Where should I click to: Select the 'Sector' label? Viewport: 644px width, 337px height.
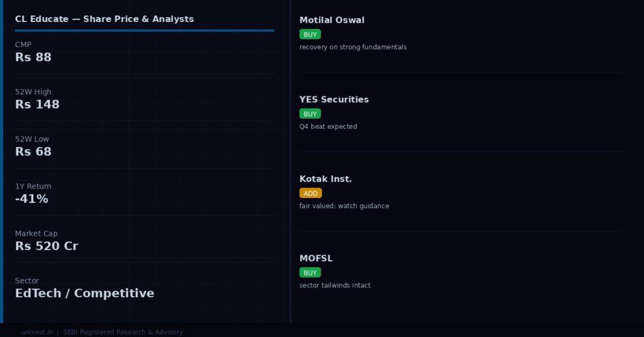tap(27, 280)
